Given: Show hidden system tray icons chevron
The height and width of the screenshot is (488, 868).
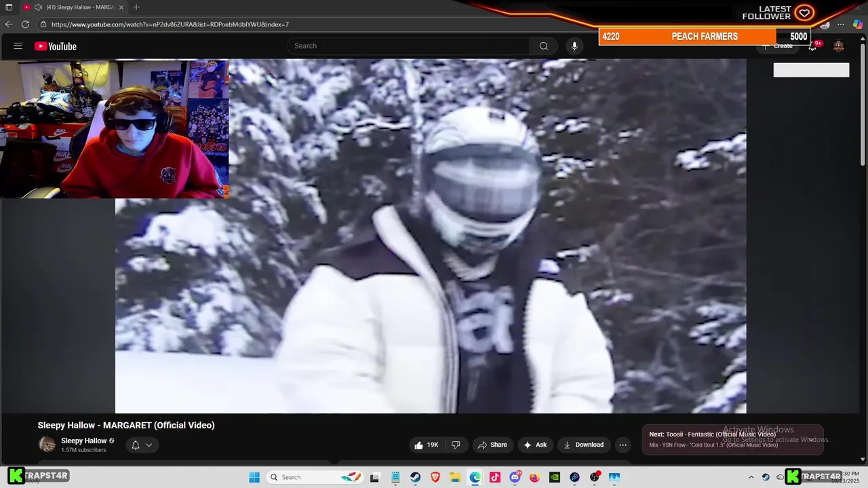Looking at the screenshot, I should click(x=751, y=477).
